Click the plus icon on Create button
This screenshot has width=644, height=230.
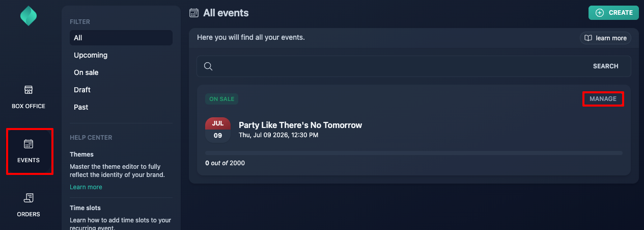tap(600, 13)
